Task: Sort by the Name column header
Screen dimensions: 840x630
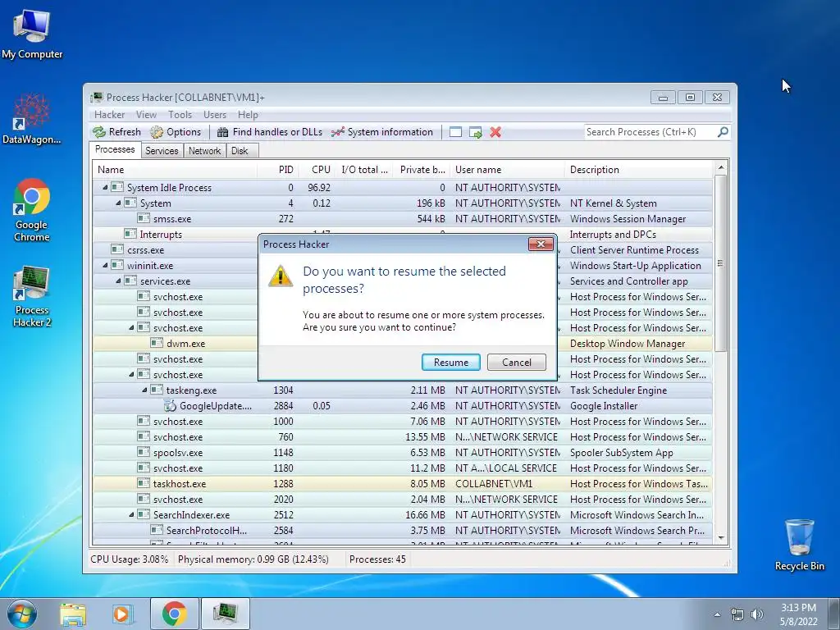Action: [x=176, y=169]
